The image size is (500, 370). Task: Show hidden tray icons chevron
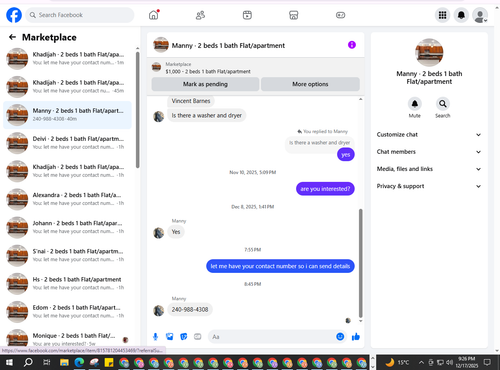tap(421, 362)
